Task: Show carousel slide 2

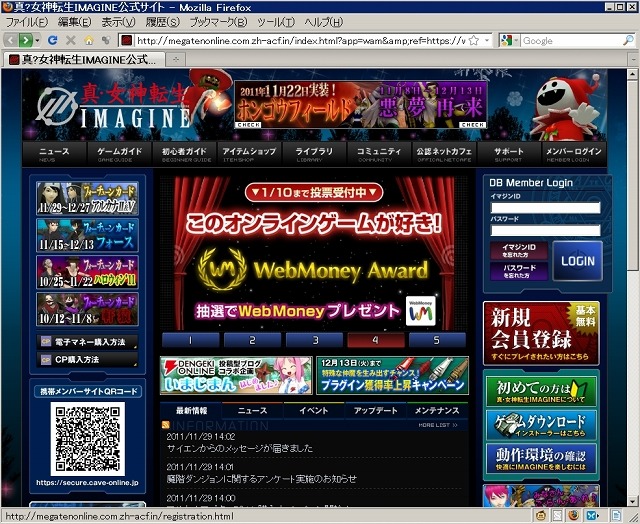Action: [252, 340]
